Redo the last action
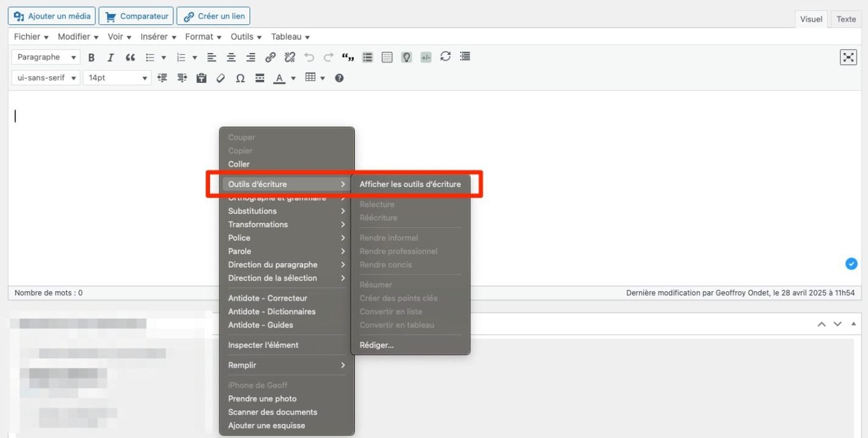Viewport: 868px width, 438px height. (329, 57)
